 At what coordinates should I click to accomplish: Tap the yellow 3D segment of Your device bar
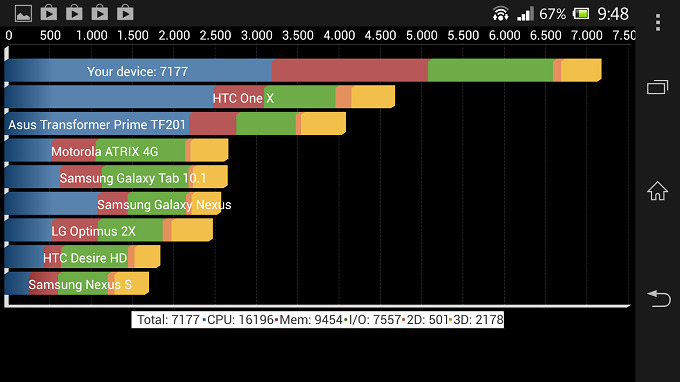[581, 70]
